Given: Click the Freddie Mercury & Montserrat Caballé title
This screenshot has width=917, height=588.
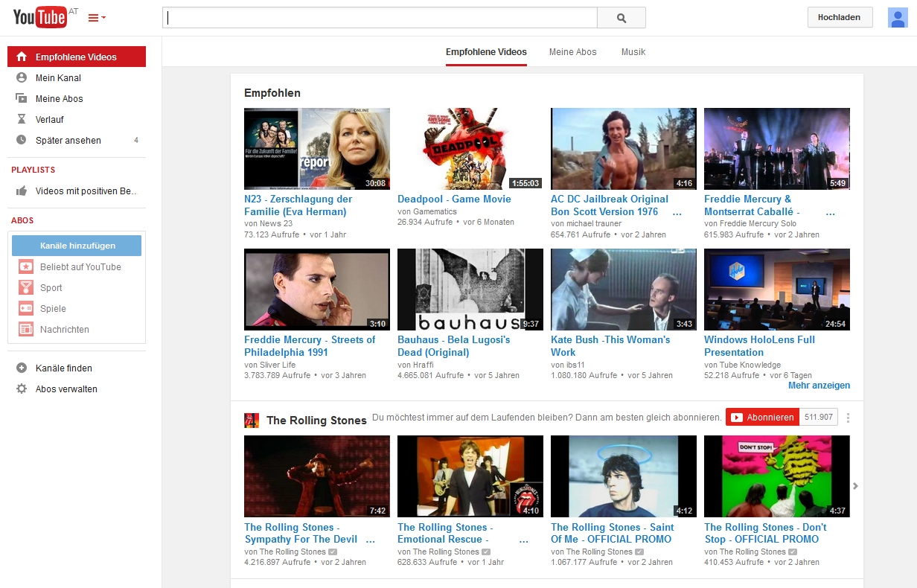Looking at the screenshot, I should [752, 205].
